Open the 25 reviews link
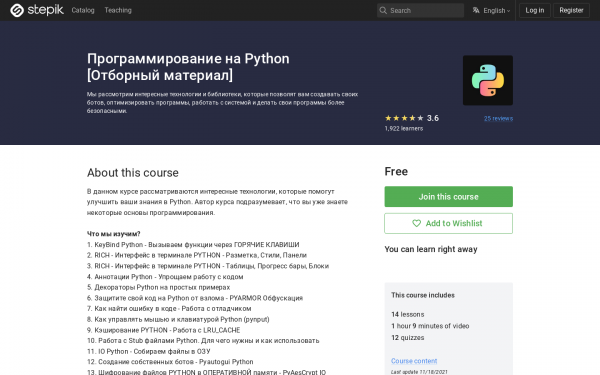The image size is (600, 375). point(498,118)
